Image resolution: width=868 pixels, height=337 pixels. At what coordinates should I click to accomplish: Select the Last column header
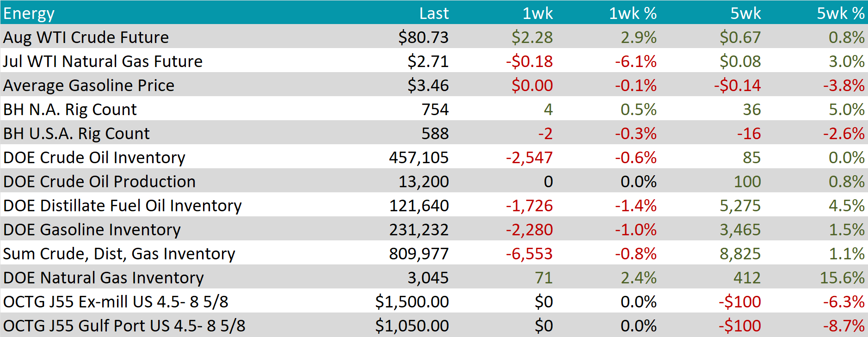[x=433, y=13]
